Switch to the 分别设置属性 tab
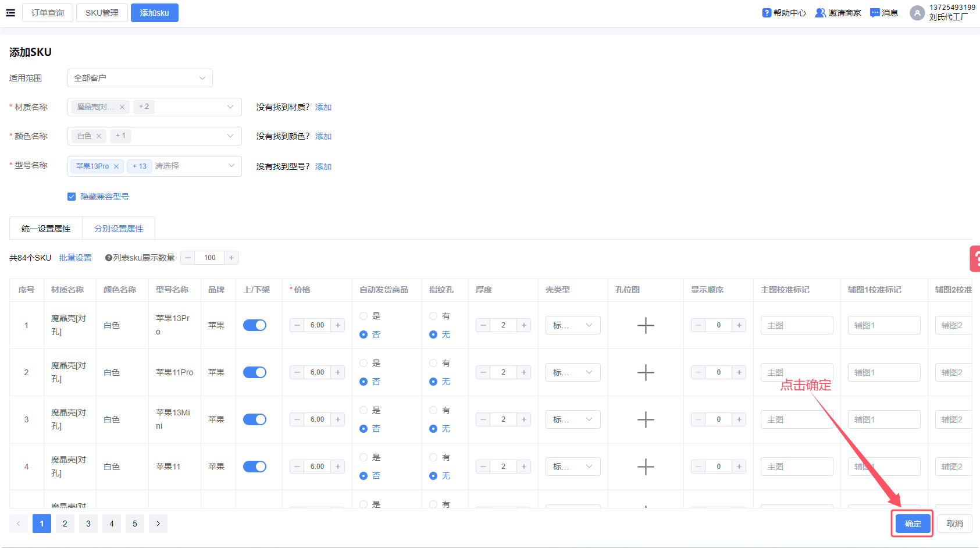The height and width of the screenshot is (548, 980). pyautogui.click(x=119, y=229)
